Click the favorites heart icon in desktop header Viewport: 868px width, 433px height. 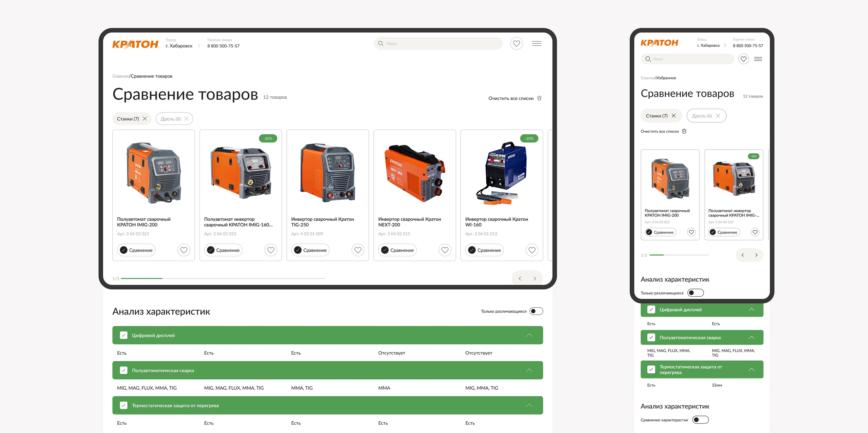pos(516,43)
